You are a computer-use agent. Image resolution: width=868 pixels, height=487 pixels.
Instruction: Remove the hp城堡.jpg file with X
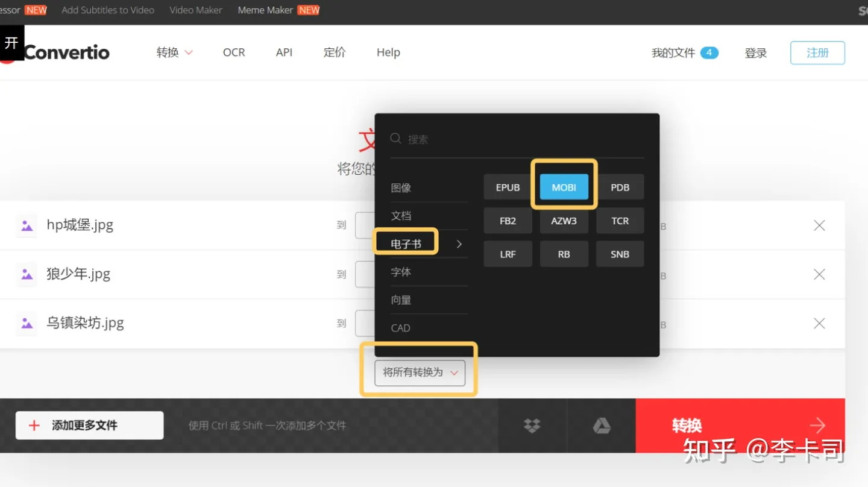click(x=819, y=225)
